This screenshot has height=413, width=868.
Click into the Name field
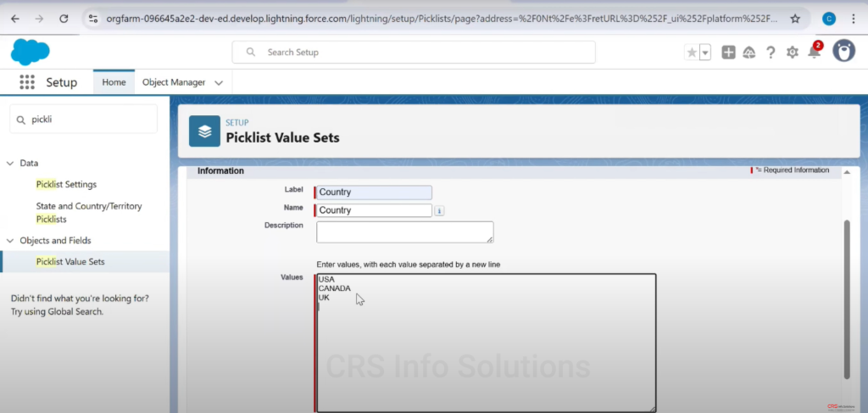(x=374, y=210)
